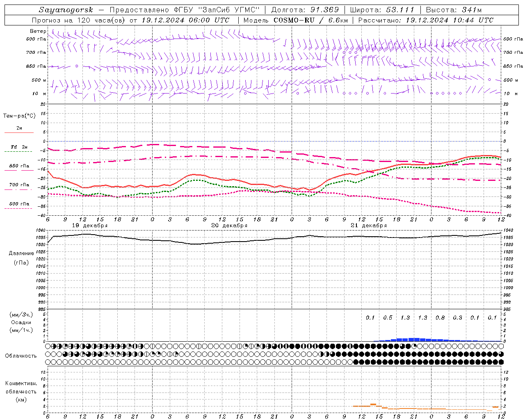The width and height of the screenshot is (525, 420).
Task: Click the 'Конвективн.' convective cloud label
Action: click(x=21, y=383)
